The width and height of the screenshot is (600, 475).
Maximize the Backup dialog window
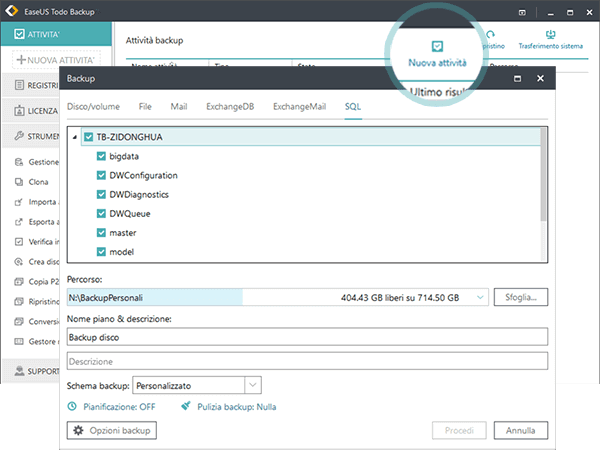click(x=517, y=78)
